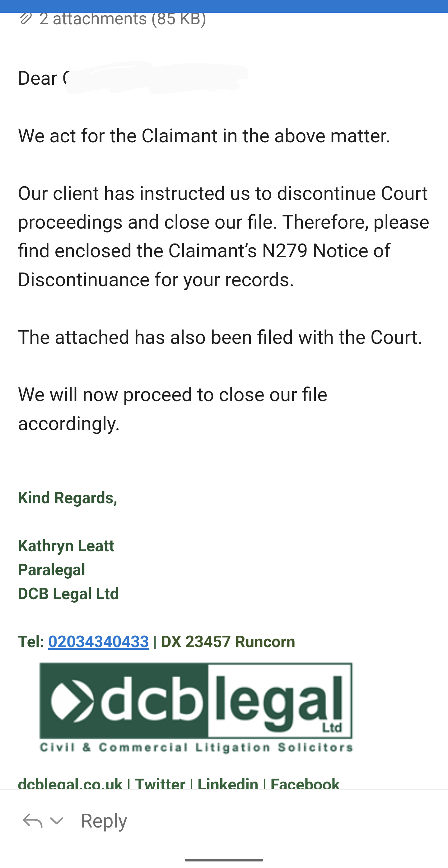Tap the "Kind Regards," sign-off text
448x868 pixels.
click(67, 498)
